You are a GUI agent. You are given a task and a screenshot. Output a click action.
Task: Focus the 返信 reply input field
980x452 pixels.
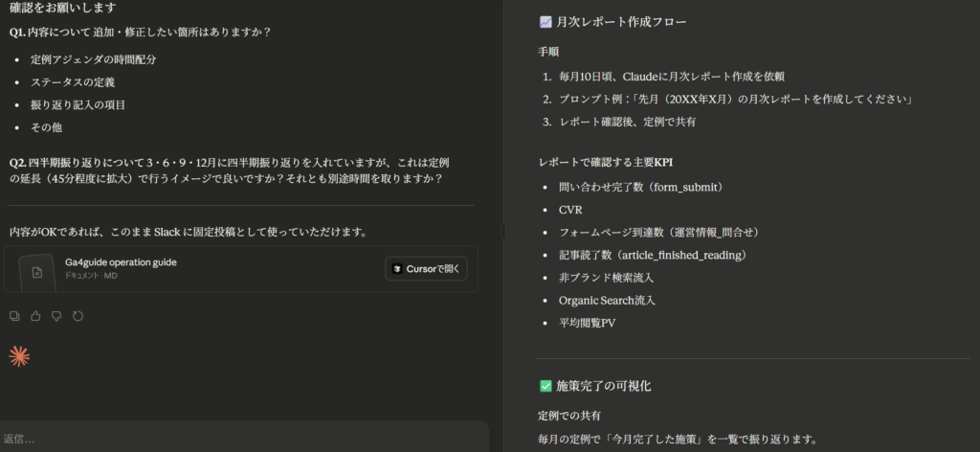tap(239, 439)
